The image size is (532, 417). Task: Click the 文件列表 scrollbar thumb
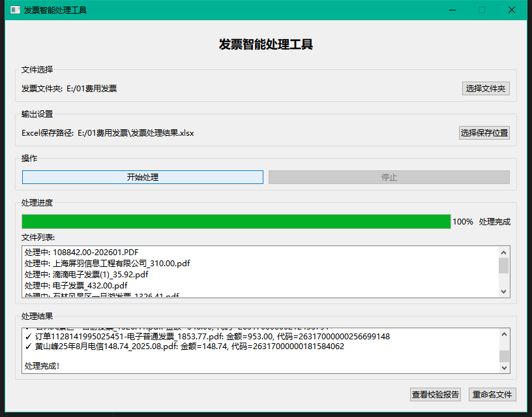[503, 266]
